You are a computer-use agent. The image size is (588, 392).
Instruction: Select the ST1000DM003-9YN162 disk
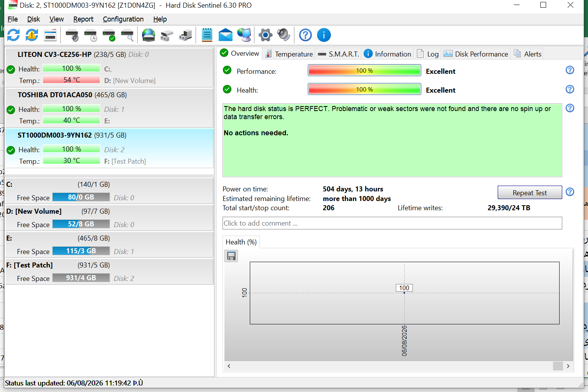pos(109,148)
